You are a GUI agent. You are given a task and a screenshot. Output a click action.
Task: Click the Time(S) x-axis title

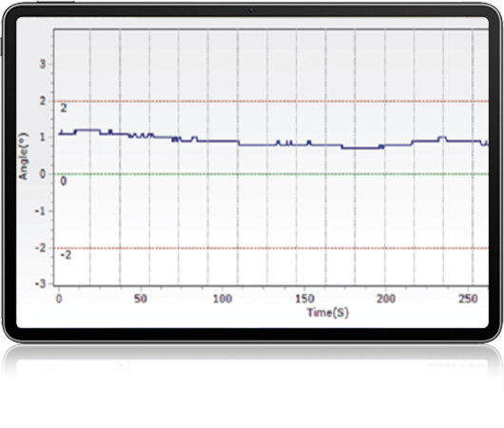point(327,313)
